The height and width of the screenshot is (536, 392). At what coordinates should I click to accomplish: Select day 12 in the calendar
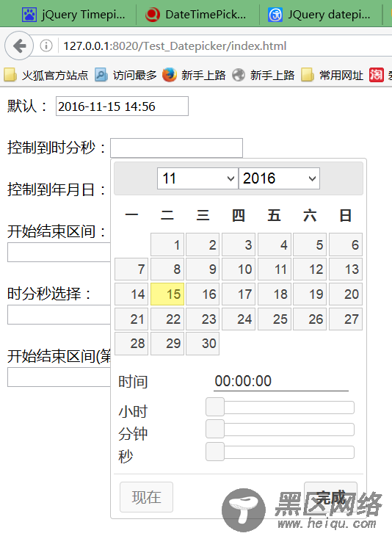tap(310, 269)
